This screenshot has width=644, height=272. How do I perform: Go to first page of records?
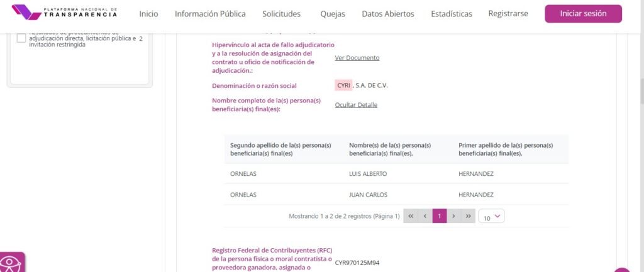(x=411, y=216)
